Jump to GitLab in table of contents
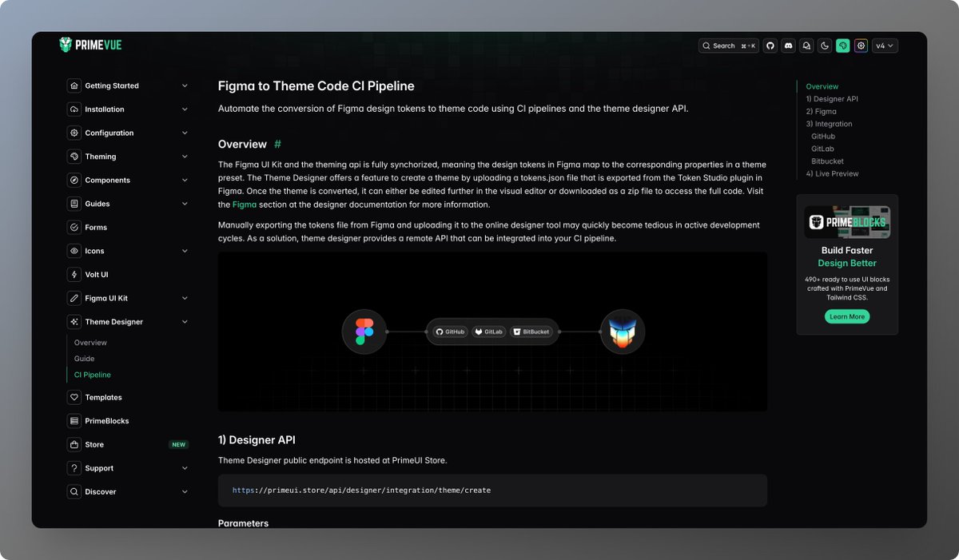Viewport: 959px width, 560px height. pyautogui.click(x=822, y=149)
